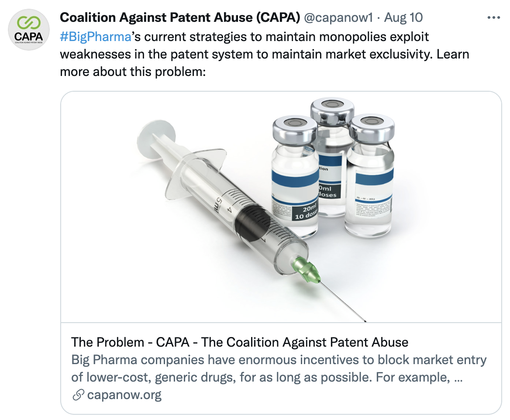Open the card title 'The Problem - CAPA'

tap(240, 342)
